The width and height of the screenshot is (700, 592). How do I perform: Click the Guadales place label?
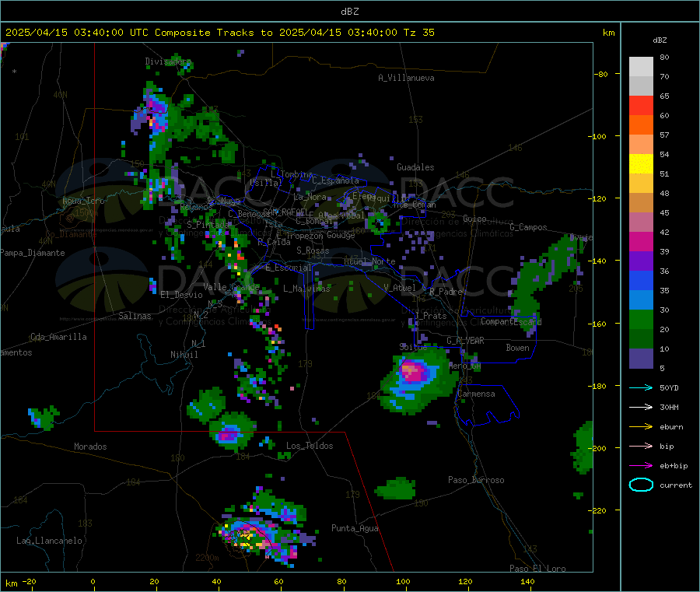click(x=415, y=167)
